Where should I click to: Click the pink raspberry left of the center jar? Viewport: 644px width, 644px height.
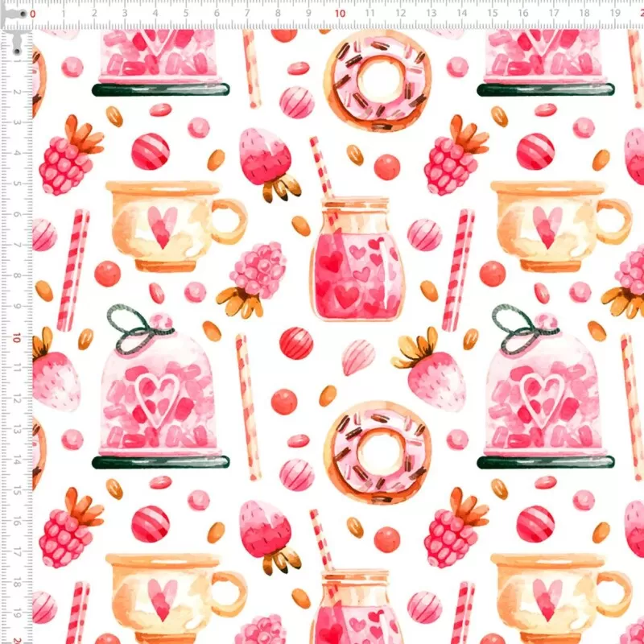pyautogui.click(x=256, y=268)
